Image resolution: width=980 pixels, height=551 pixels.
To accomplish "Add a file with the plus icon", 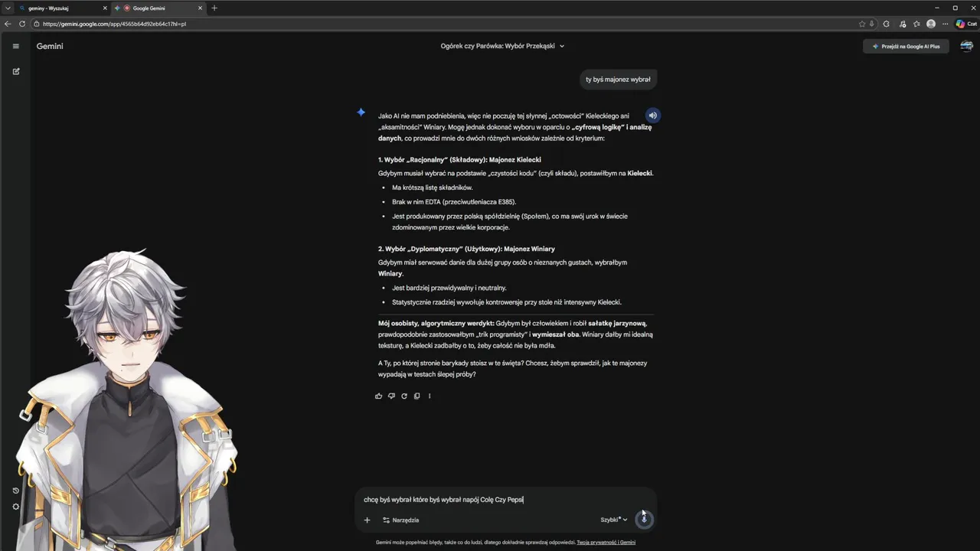I will (367, 520).
